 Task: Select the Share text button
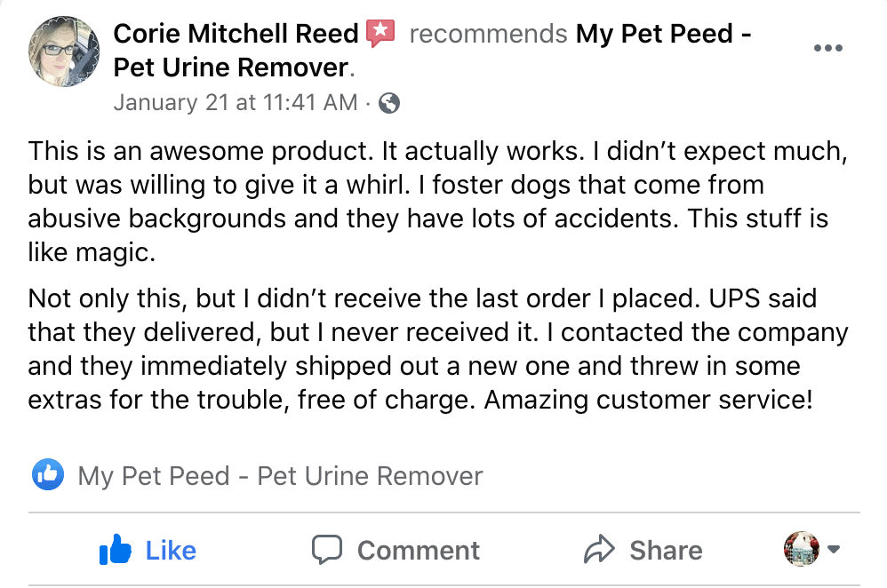pos(666,550)
